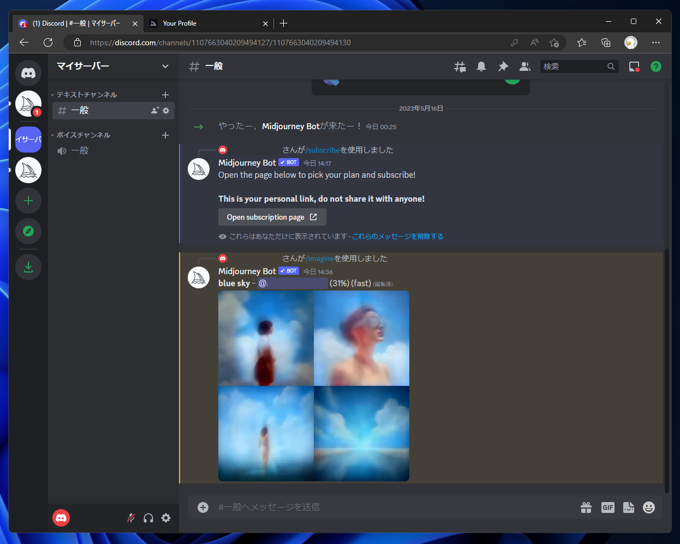Open browser collections icon
The image size is (680, 544).
pos(606,43)
